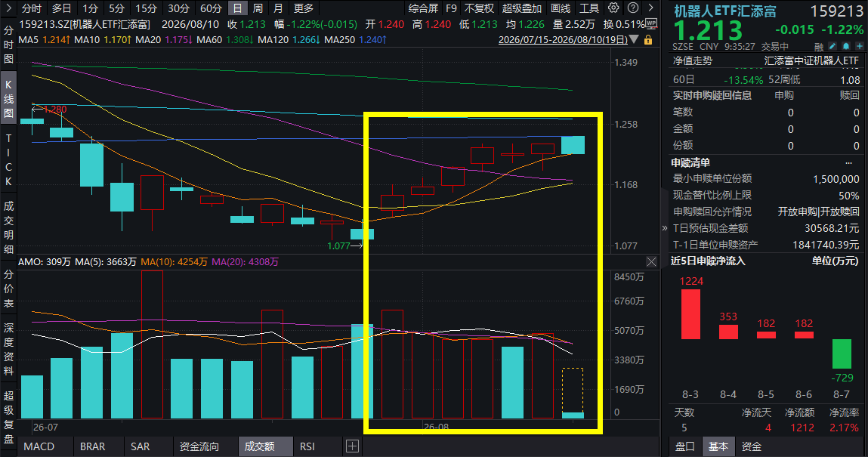Open help via the question mark icon
The image size is (868, 457).
pos(633,8)
